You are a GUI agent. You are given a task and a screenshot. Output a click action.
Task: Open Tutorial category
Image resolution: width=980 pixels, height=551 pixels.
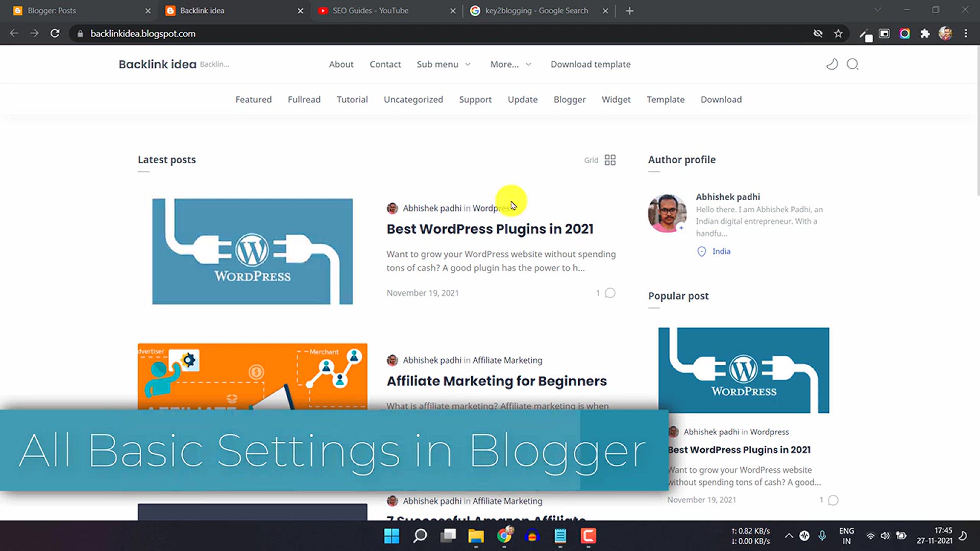click(352, 99)
